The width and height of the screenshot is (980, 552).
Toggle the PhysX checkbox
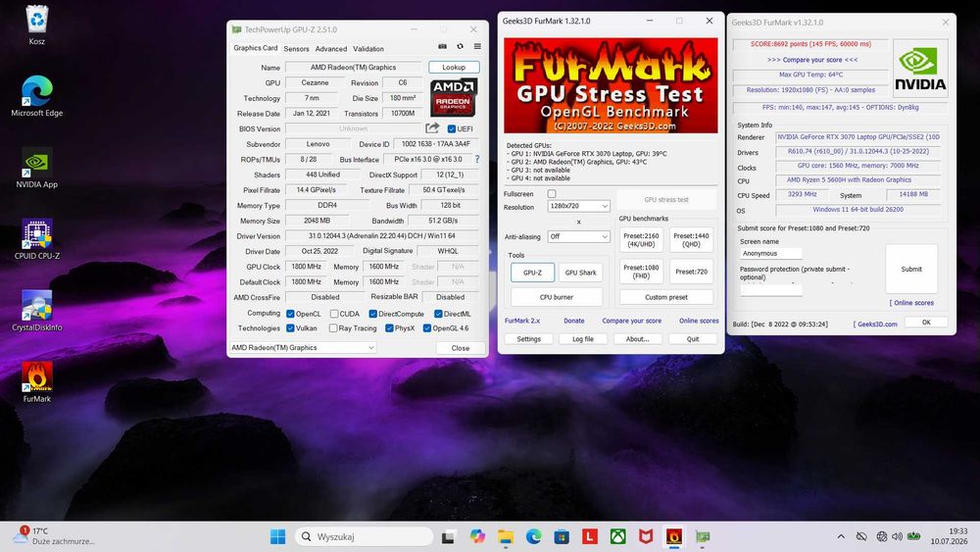tap(389, 328)
